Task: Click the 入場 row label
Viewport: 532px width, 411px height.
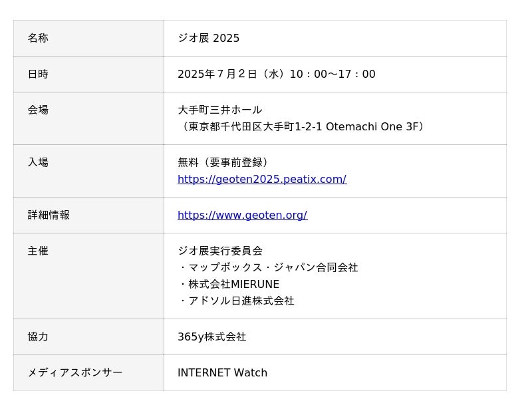Action: coord(38,163)
